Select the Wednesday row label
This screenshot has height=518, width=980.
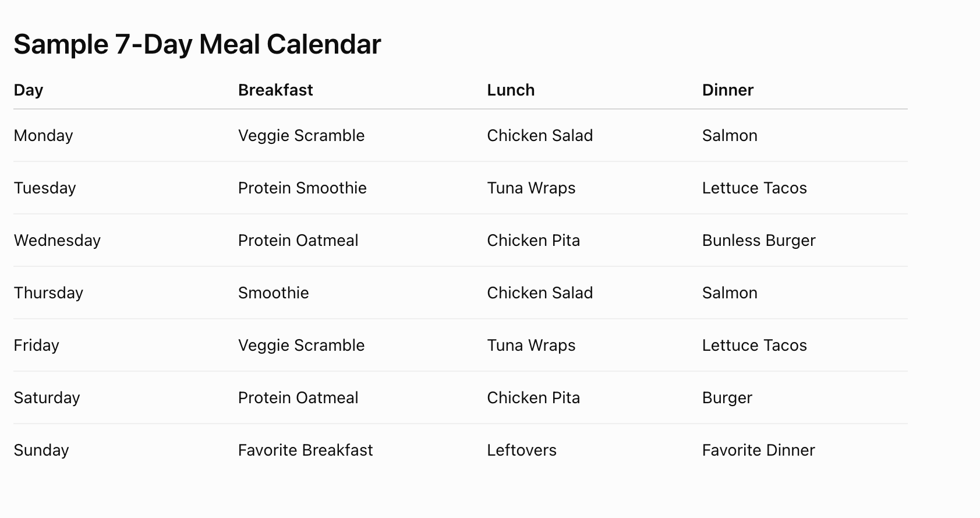tap(57, 240)
